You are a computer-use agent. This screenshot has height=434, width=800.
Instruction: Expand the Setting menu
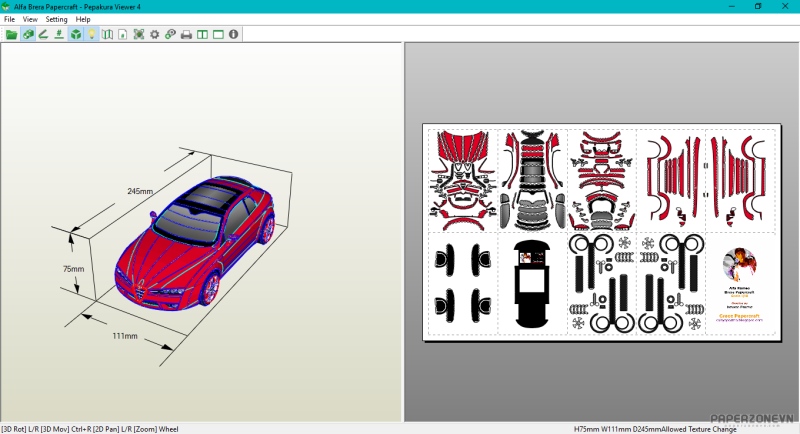[56, 19]
